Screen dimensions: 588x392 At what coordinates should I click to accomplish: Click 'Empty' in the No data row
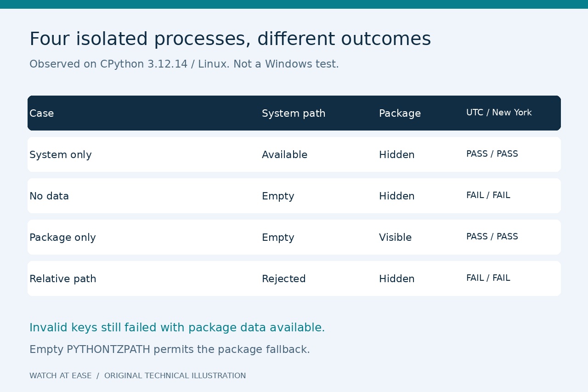tap(278, 196)
